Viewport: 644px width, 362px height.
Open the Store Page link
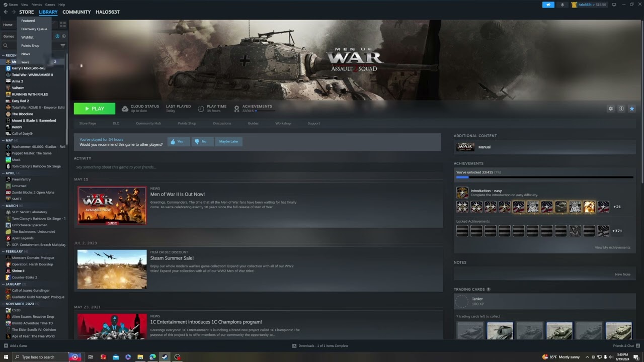click(88, 123)
